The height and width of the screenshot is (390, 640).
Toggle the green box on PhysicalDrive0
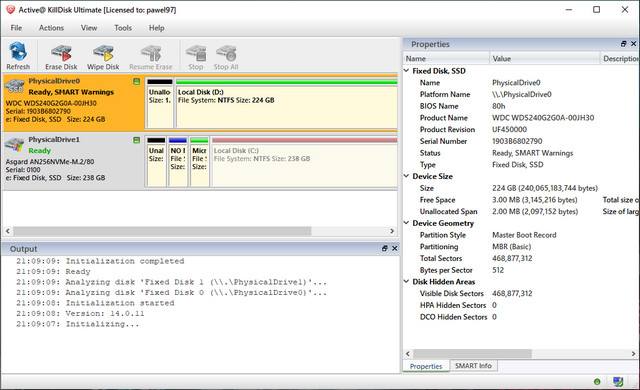tap(137, 82)
